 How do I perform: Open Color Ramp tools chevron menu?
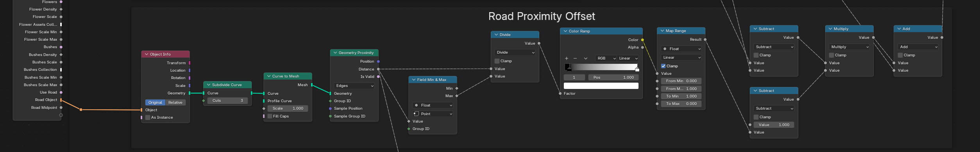(x=586, y=58)
